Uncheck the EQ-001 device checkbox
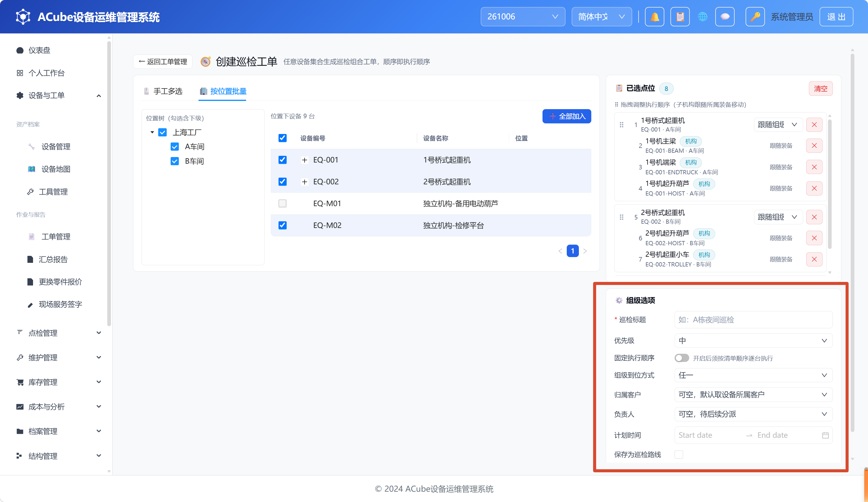This screenshot has width=868, height=502. 282,160
